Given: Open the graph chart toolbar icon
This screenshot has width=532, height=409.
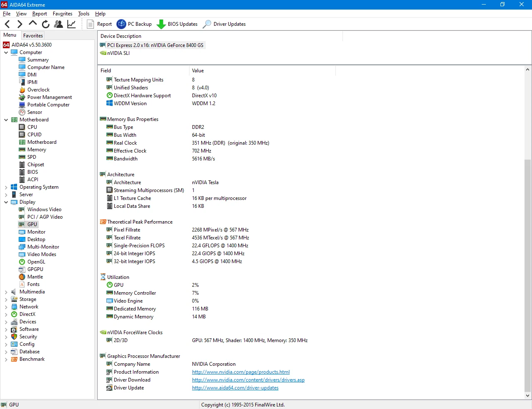Looking at the screenshot, I should tap(71, 24).
